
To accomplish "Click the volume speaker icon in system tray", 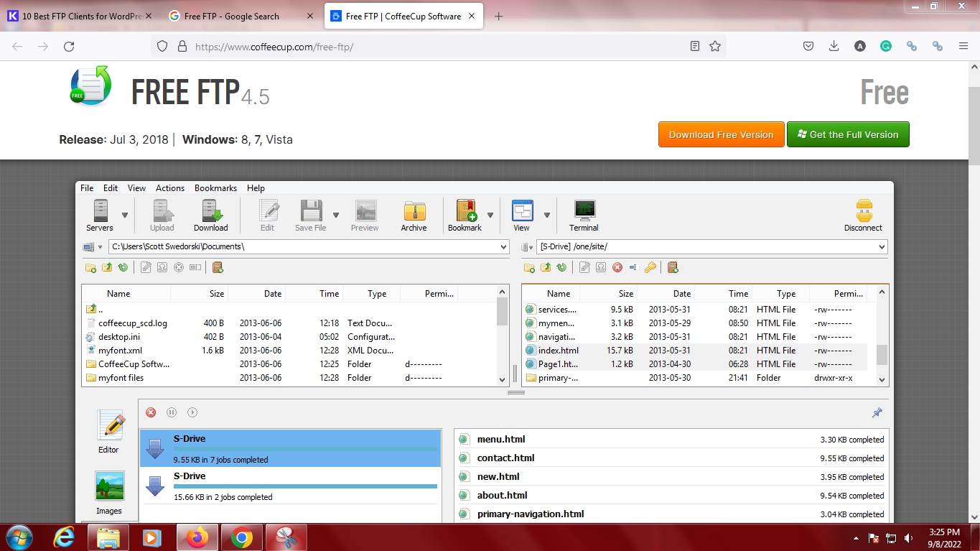I will (x=909, y=537).
